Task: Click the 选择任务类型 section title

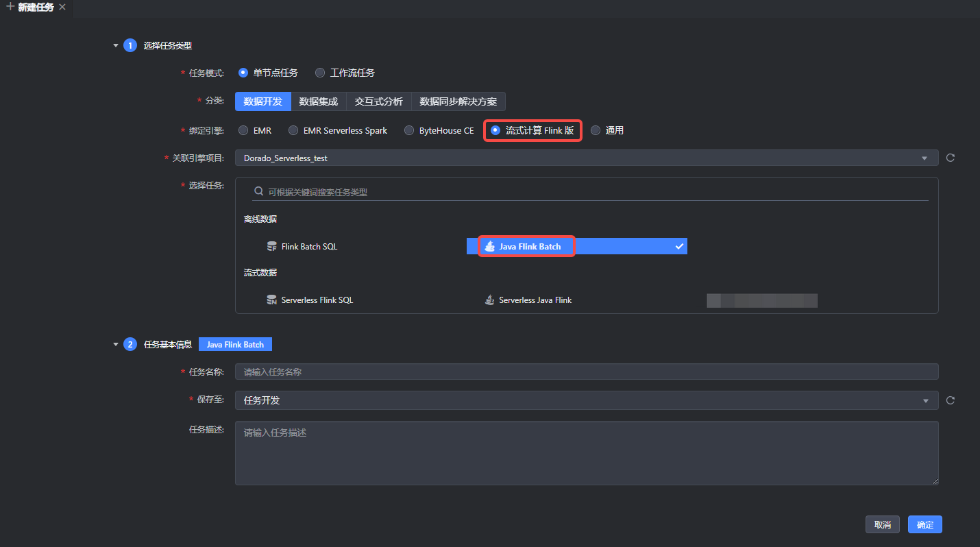Action: (x=168, y=46)
